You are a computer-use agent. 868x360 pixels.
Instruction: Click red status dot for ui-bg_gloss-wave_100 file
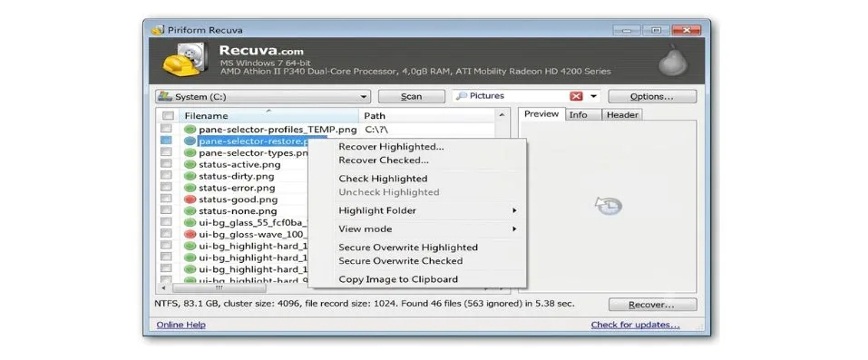point(190,234)
